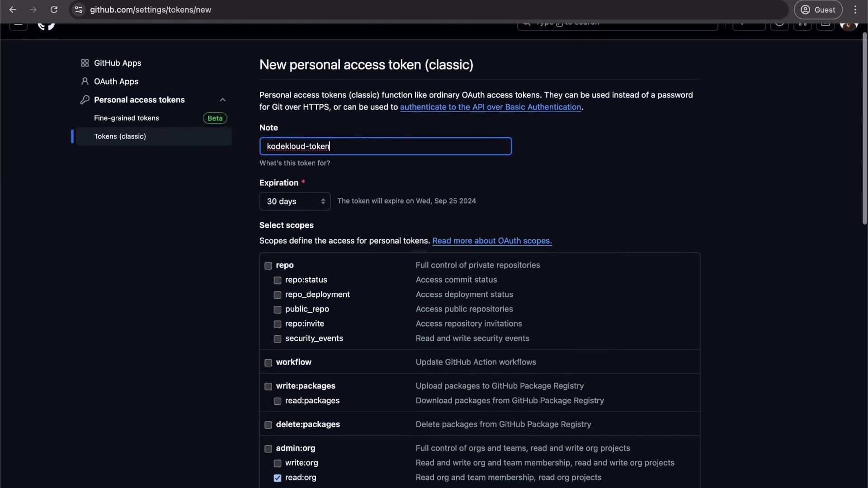Go back with the browser back arrow
Viewport: 868px width, 488px height.
tap(13, 9)
